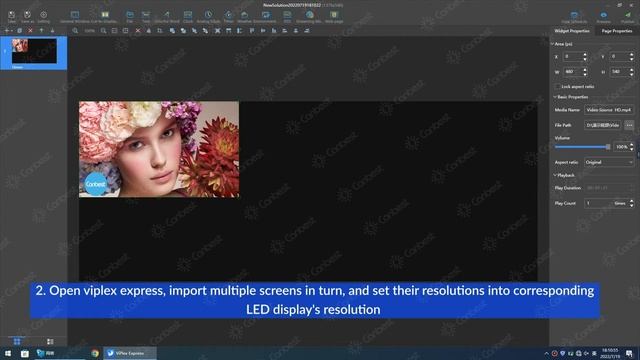Click the Play Count value field

(x=606, y=203)
